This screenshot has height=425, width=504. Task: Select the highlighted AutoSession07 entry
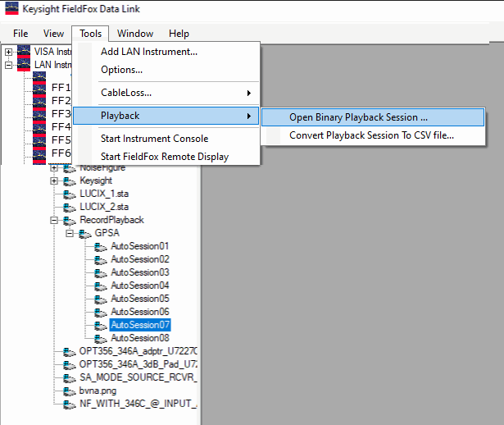pyautogui.click(x=140, y=325)
